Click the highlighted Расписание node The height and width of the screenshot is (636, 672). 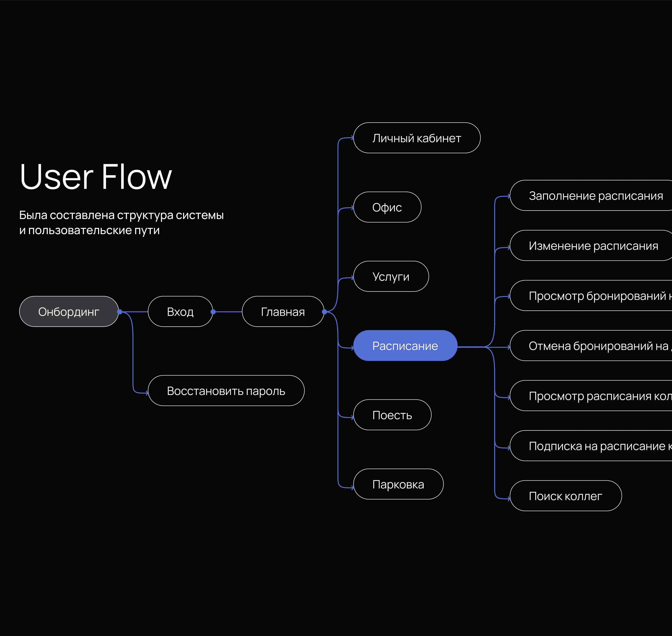405,345
